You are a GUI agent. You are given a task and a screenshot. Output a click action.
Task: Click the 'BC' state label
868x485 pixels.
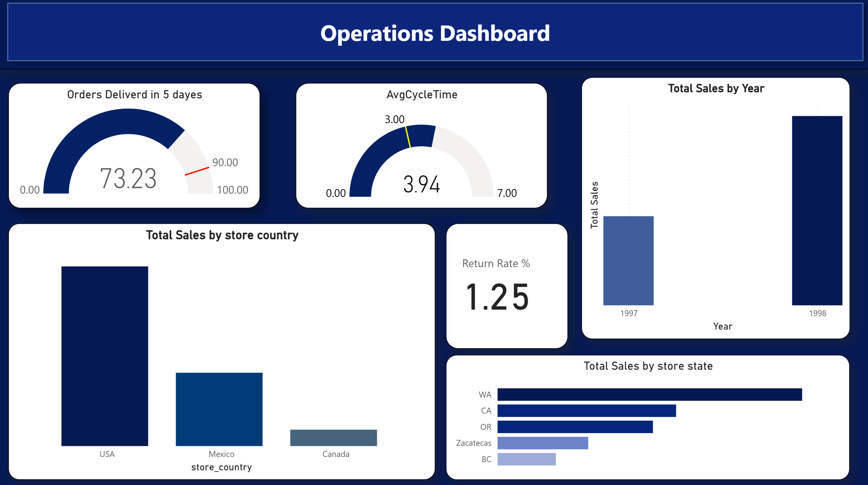[x=486, y=459]
